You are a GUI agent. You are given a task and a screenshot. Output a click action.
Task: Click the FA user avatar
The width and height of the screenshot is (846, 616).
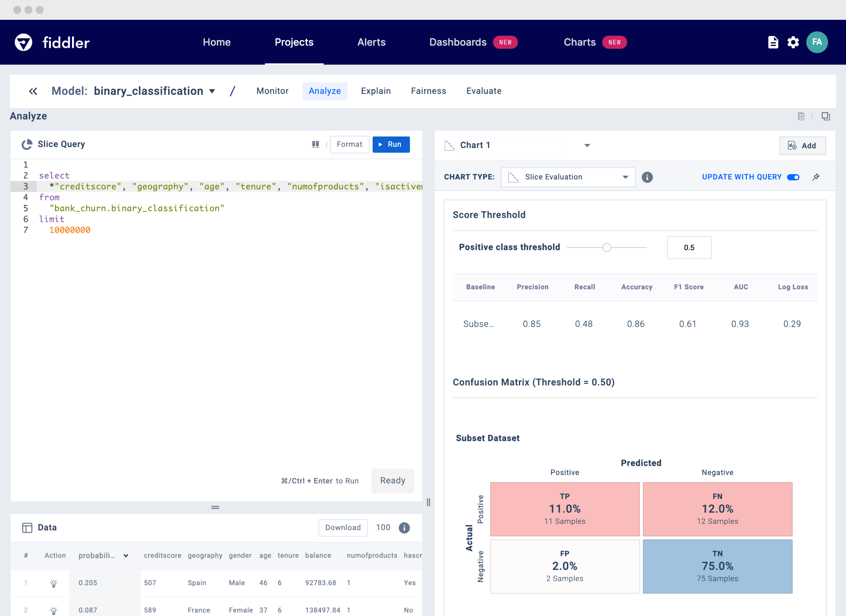pyautogui.click(x=817, y=42)
